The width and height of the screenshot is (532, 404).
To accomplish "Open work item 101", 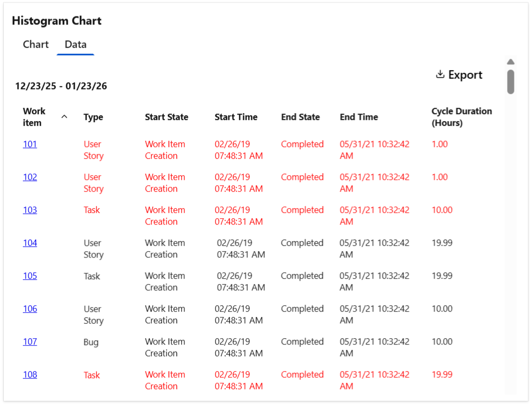I will [29, 144].
